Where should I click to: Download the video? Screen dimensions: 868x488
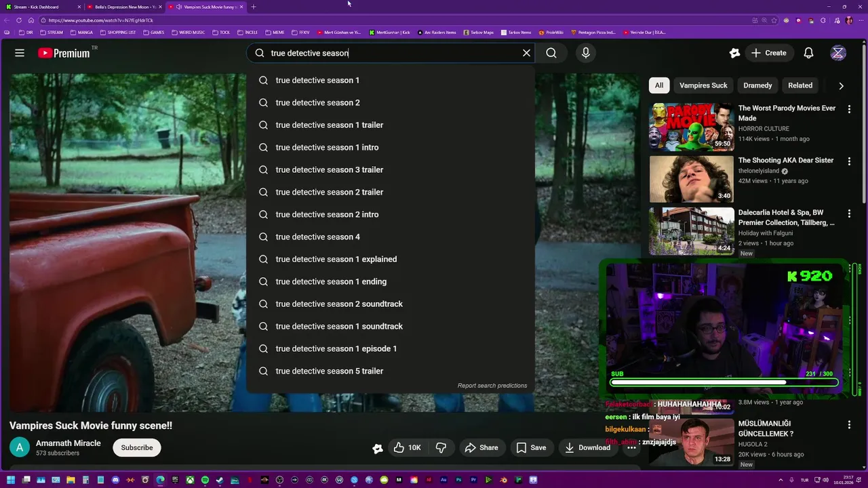coord(587,447)
